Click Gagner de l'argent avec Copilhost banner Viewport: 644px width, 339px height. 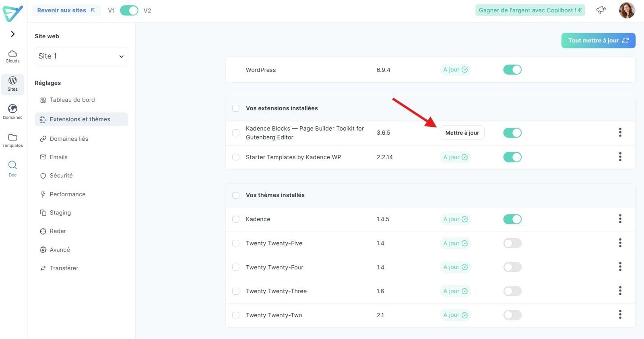530,10
